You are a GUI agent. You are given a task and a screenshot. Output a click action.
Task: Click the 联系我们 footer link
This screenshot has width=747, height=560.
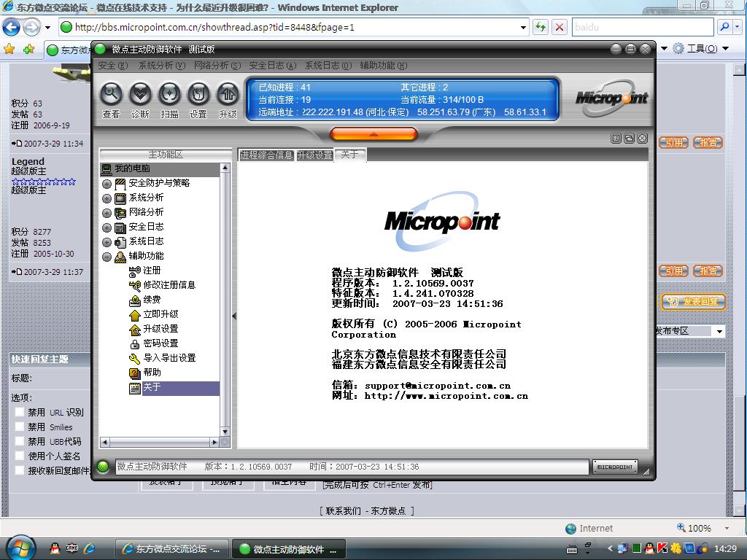coord(343,511)
